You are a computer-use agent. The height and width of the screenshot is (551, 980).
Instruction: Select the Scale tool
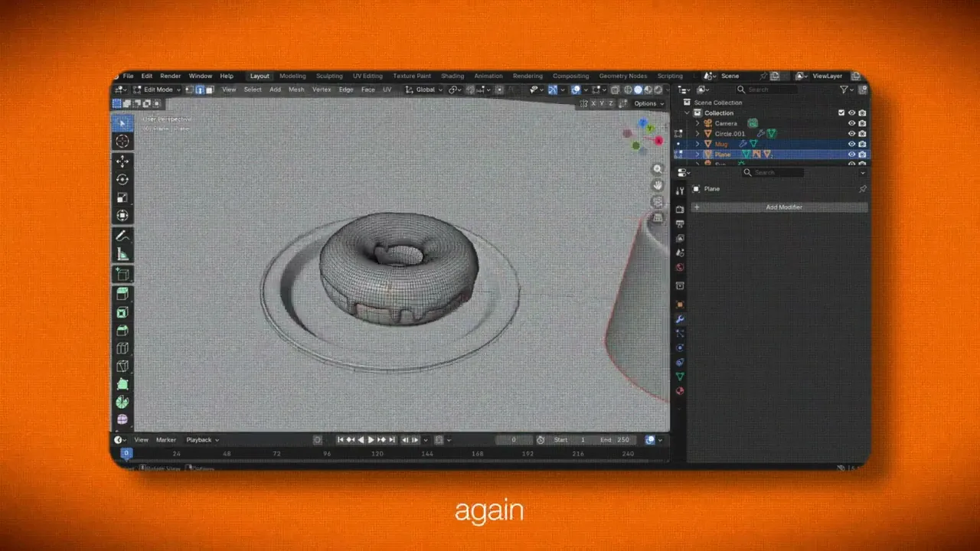(122, 197)
